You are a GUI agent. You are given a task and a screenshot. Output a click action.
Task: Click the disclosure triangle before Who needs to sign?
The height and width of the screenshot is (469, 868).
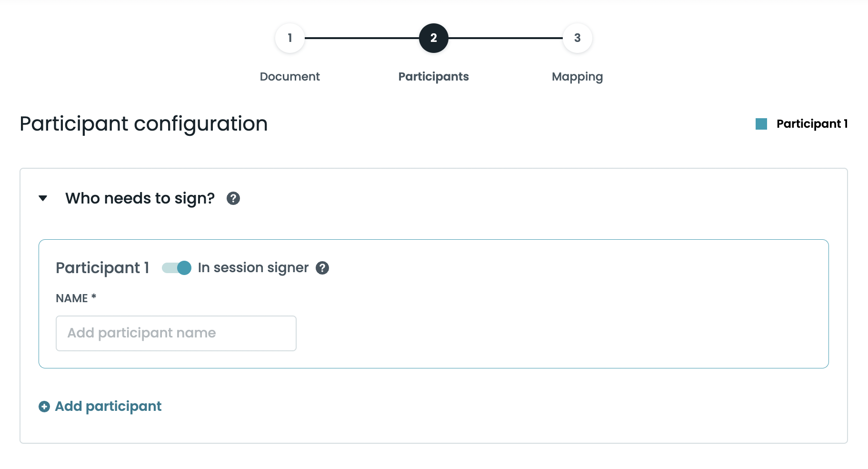(x=43, y=198)
